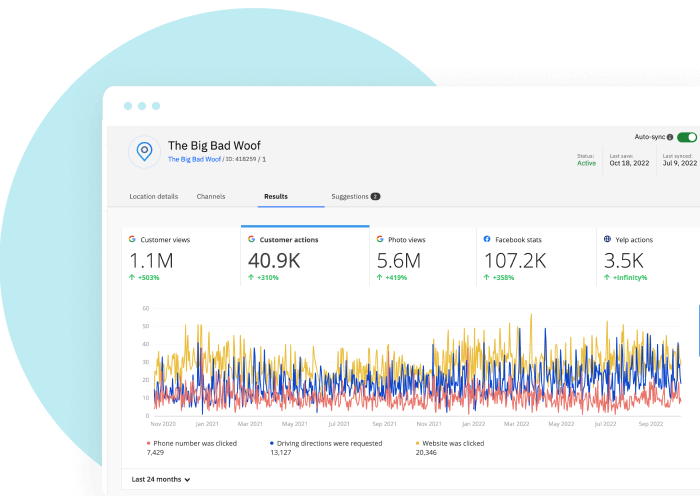The width and height of the screenshot is (700, 497).
Task: Click the Auto-sync info icon
Action: click(x=670, y=137)
